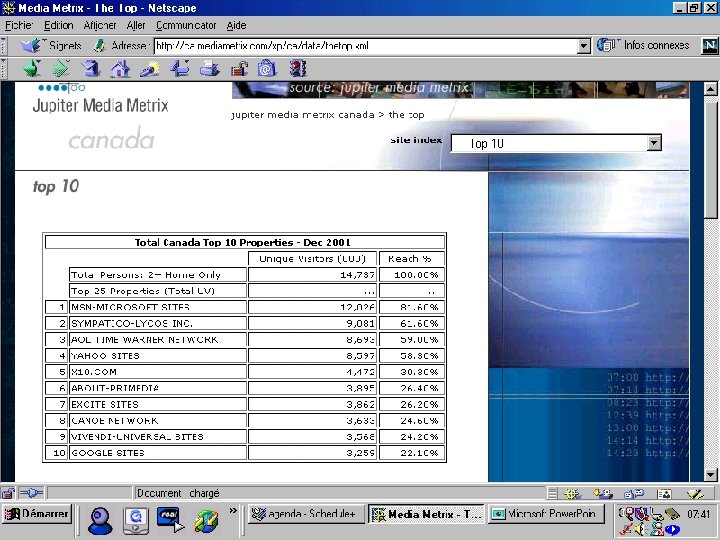Click the Forward navigation arrow
720x540 pixels.
(61, 69)
